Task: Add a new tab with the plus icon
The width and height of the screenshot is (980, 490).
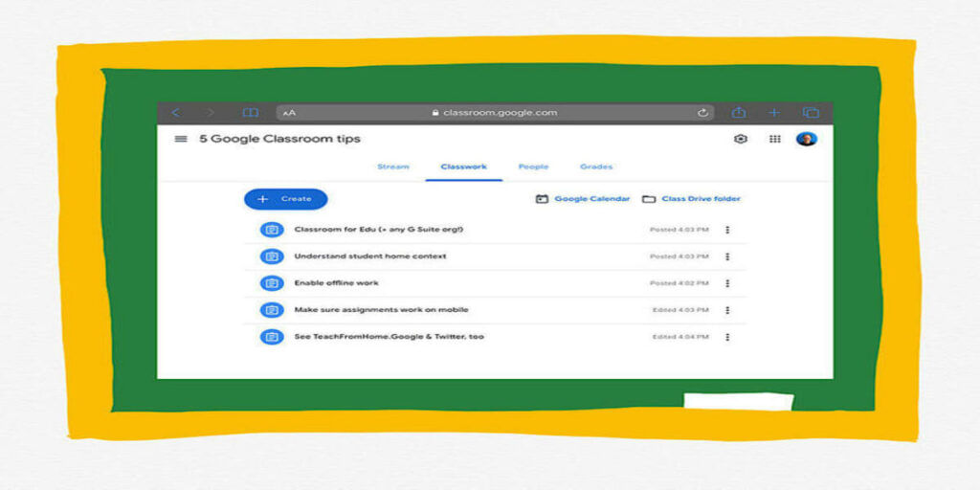Action: click(x=774, y=113)
